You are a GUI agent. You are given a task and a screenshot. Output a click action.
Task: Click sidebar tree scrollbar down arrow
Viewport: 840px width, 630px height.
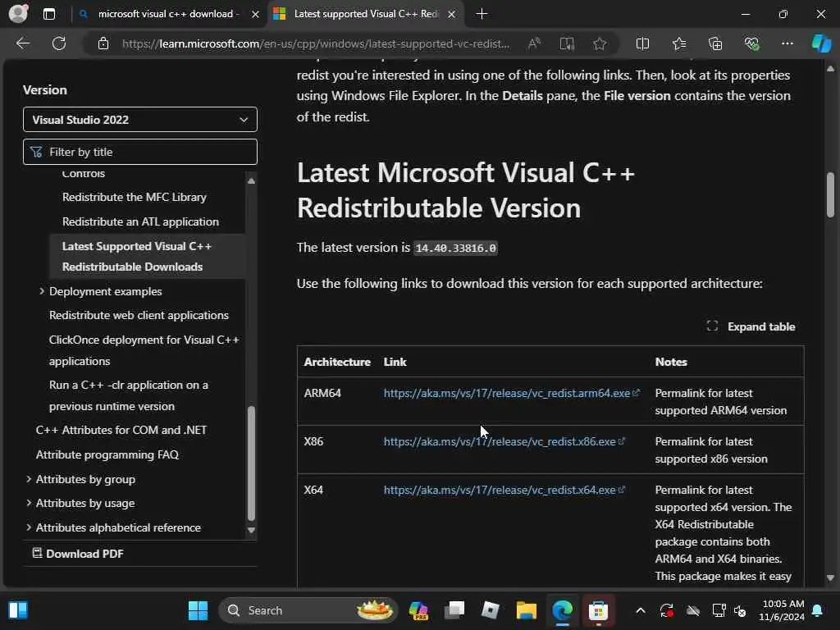click(251, 531)
